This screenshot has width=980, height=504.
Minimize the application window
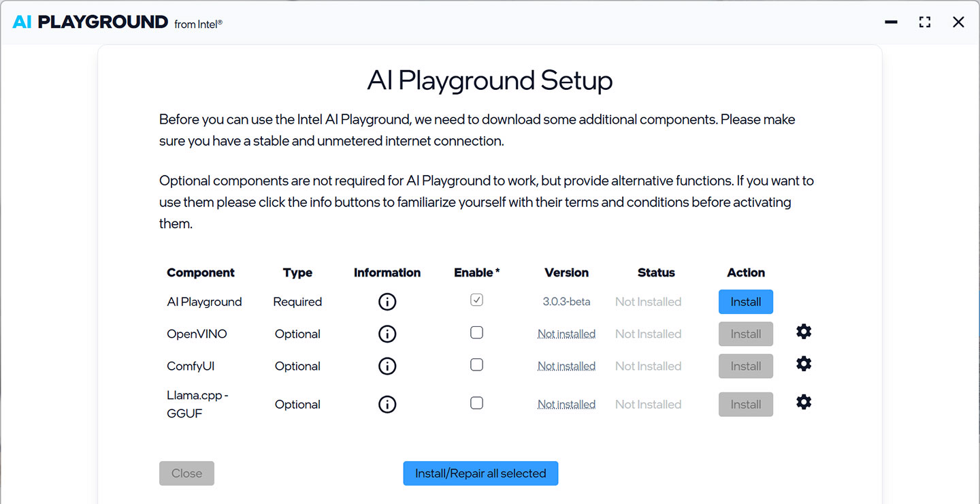[890, 21]
